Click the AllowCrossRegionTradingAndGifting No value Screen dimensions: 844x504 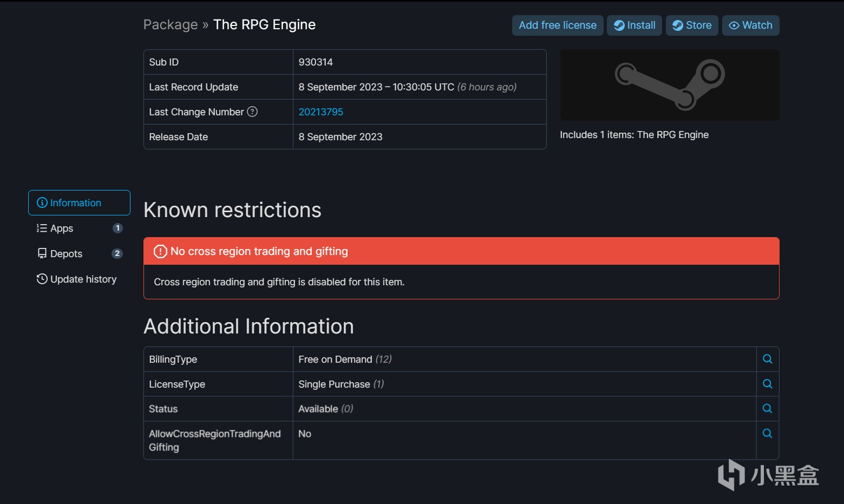pyautogui.click(x=305, y=434)
